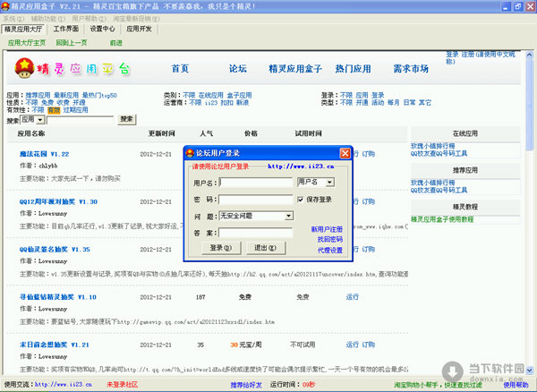Open the 首页 navigation link

pos(180,69)
